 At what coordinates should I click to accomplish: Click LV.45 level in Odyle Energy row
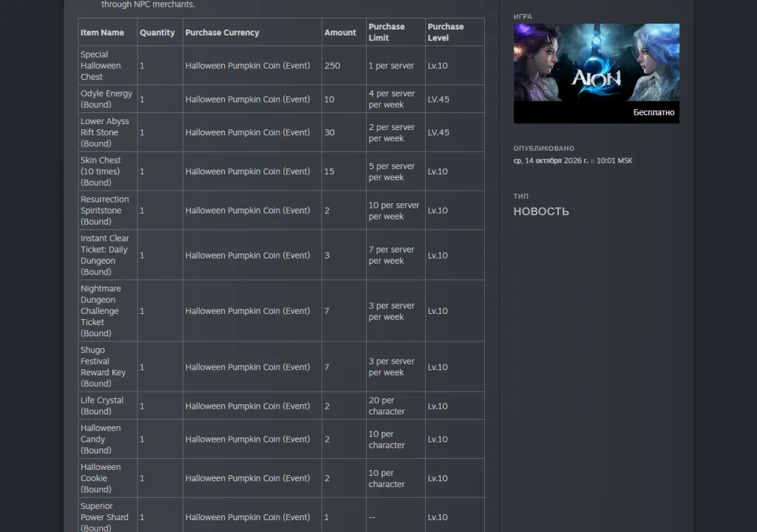pos(438,99)
